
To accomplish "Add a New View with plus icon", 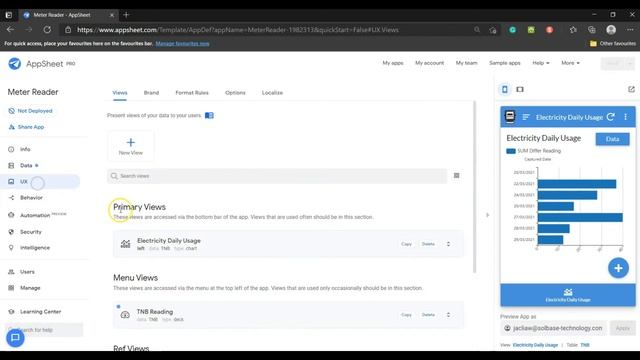I will 131,146.
